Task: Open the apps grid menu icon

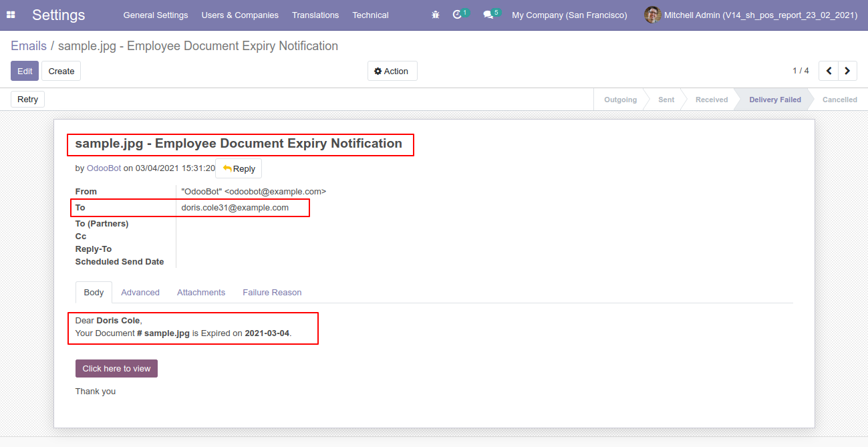Action: [x=11, y=15]
